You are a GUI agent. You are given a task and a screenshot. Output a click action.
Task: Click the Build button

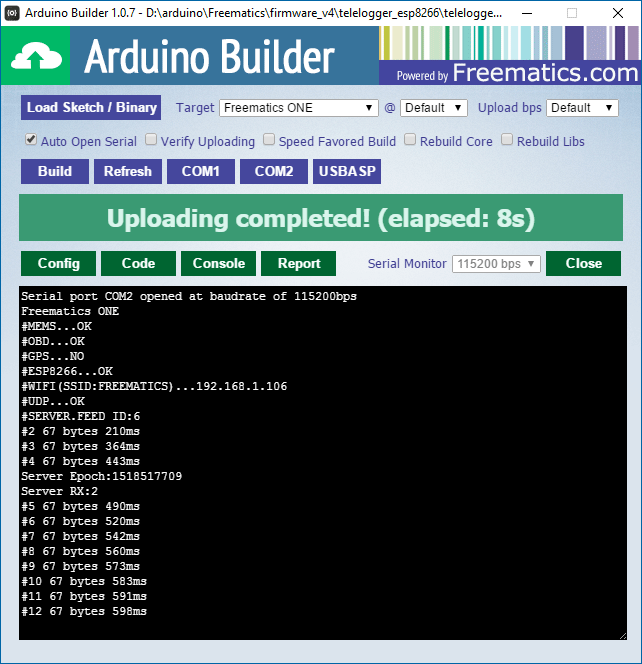tap(55, 172)
